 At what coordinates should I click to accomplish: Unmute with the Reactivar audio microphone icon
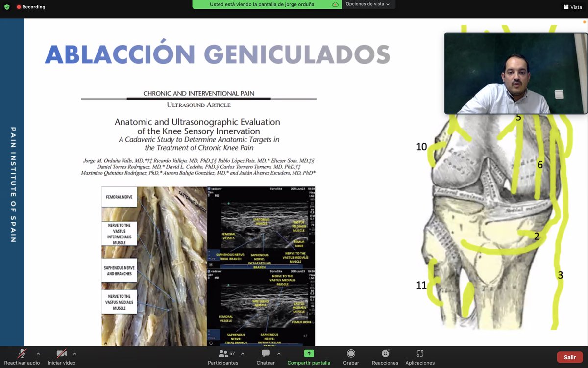click(22, 353)
